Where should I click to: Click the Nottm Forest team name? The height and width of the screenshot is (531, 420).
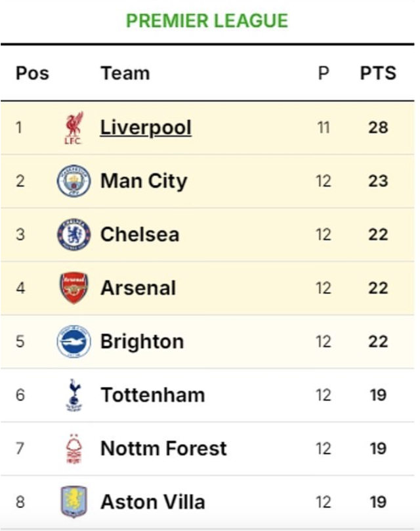(163, 449)
